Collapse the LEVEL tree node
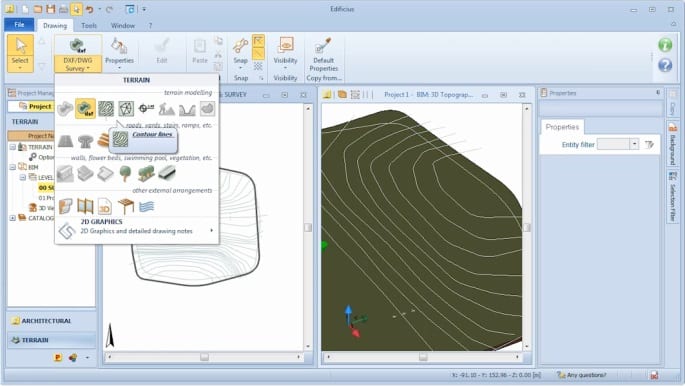685x386 pixels. pos(23,177)
